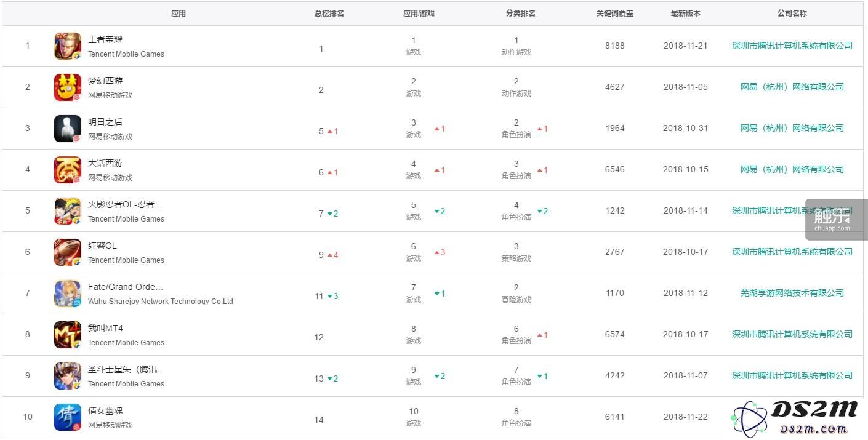Click the 我叫MT4 app icon
This screenshot has width=868, height=440.
click(68, 335)
